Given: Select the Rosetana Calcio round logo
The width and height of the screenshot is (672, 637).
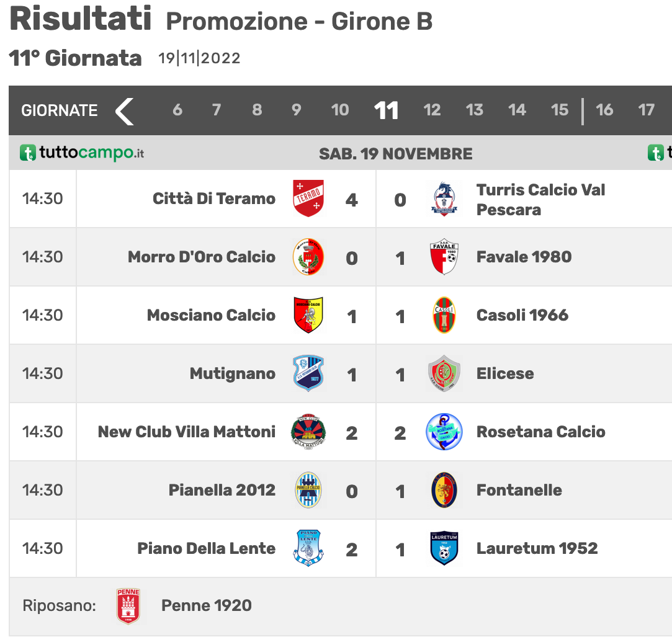Looking at the screenshot, I should click(x=444, y=431).
